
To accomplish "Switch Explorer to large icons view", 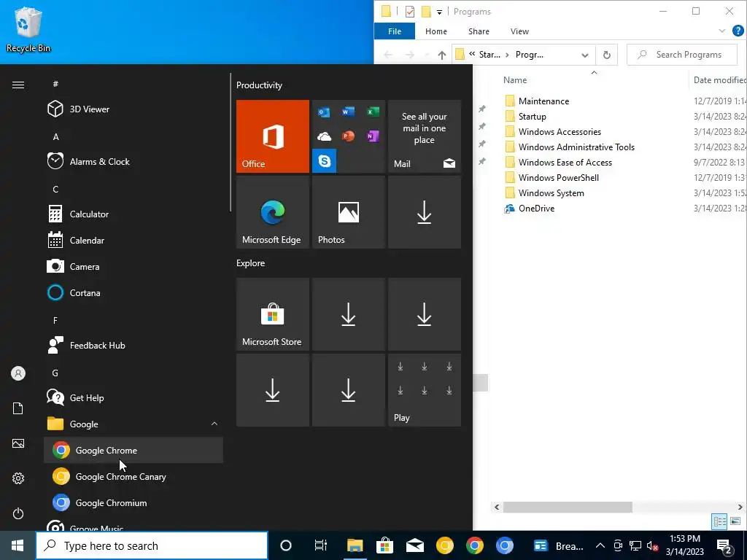I will click(735, 521).
